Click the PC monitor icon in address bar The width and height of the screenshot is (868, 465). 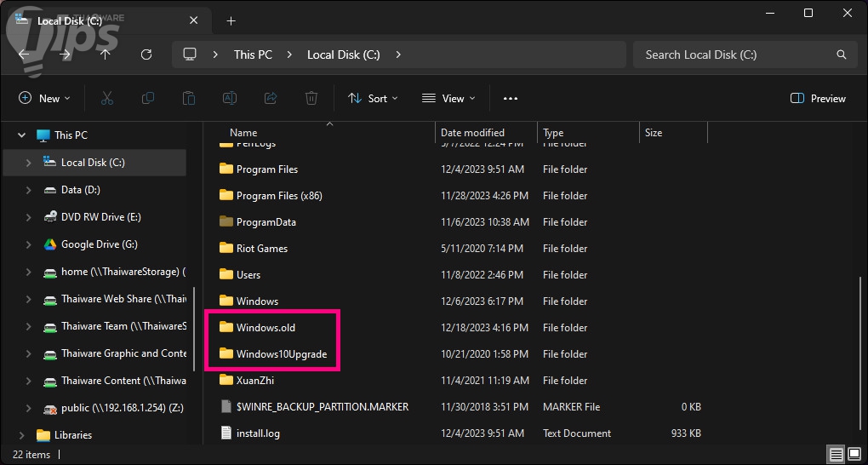190,55
